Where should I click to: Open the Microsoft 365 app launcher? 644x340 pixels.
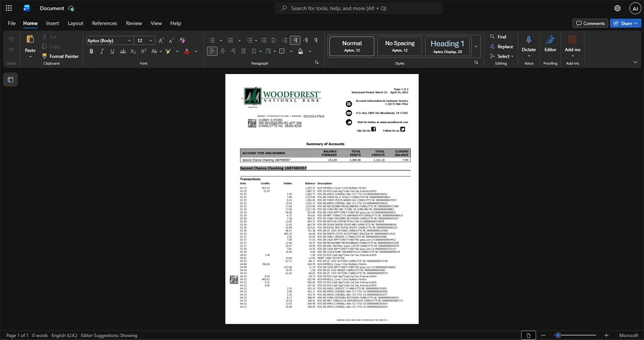coord(8,8)
